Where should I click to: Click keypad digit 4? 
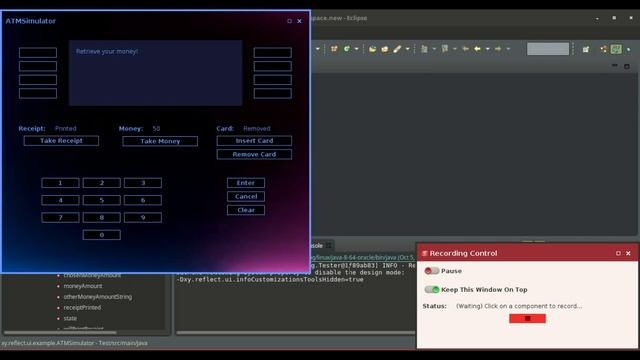click(60, 200)
